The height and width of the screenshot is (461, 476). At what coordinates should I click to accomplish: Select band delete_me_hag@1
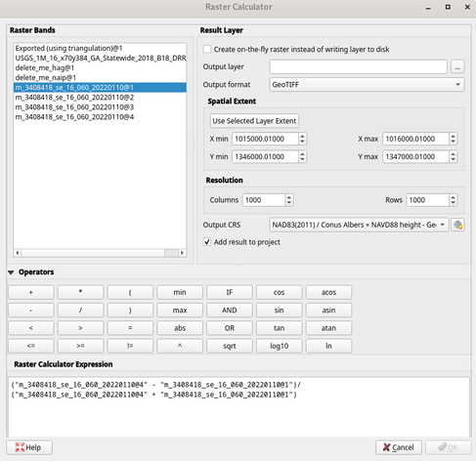coord(100,67)
